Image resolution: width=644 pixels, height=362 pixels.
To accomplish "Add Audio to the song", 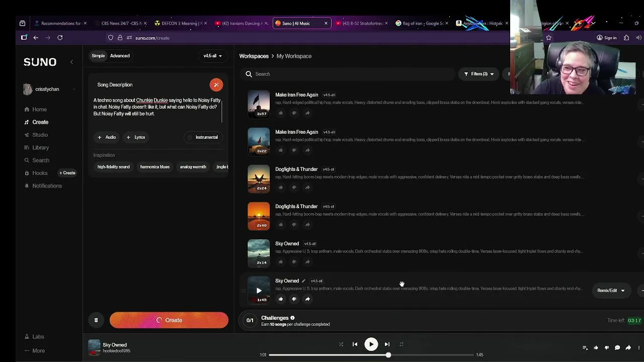I will [107, 137].
